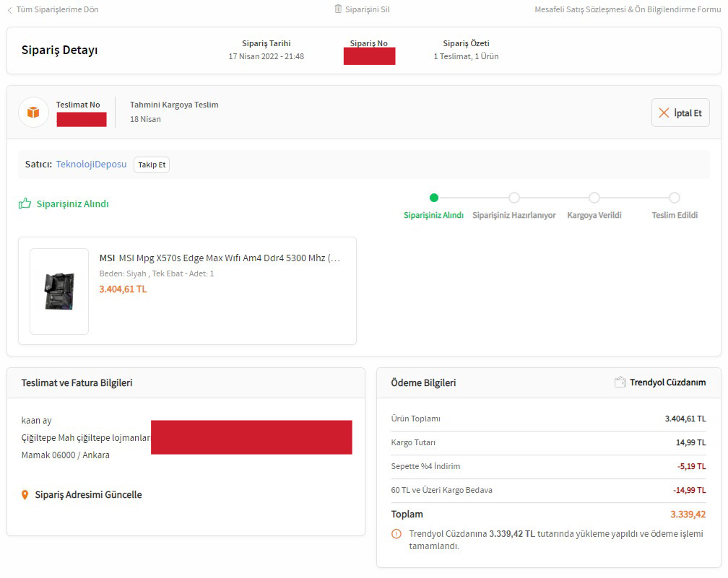
Task: Click the Sipariş Özeti 1 Teslimat, 1 Ürün text
Action: pyautogui.click(x=466, y=56)
